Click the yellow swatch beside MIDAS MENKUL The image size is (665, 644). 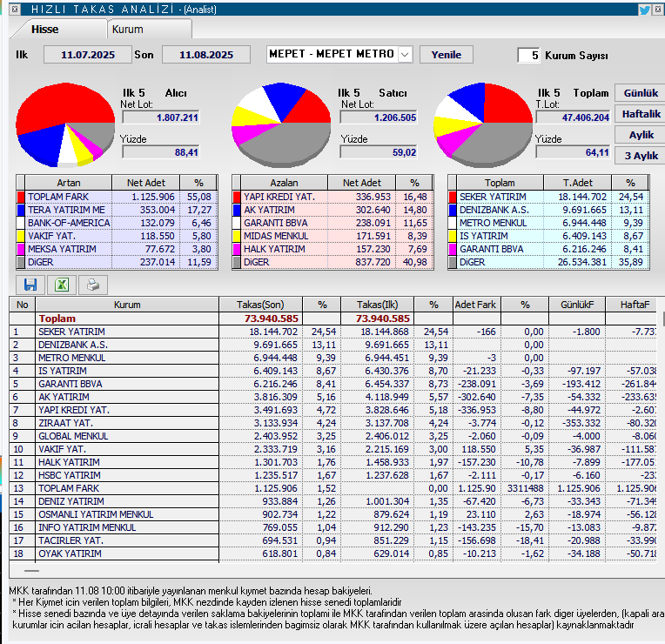[237, 236]
